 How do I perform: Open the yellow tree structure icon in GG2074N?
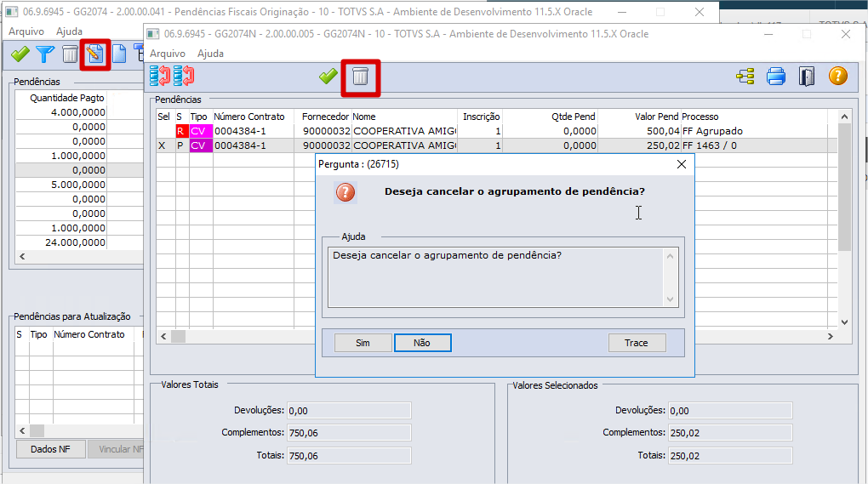(x=745, y=77)
